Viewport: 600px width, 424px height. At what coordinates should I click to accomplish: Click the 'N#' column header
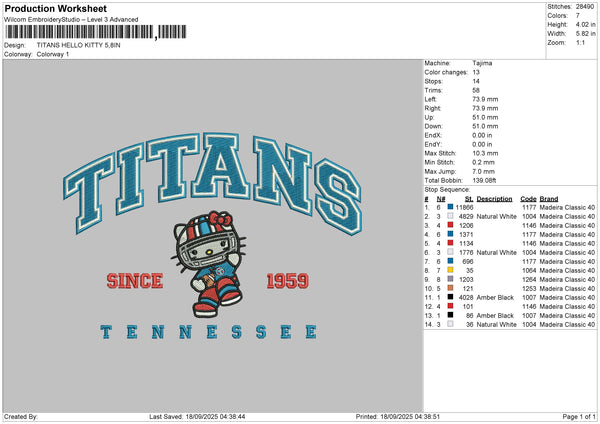click(x=441, y=199)
